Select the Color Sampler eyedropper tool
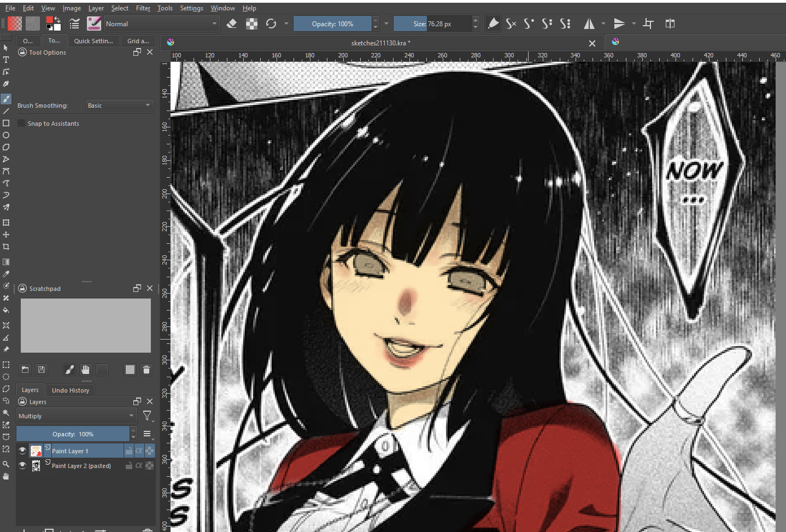The width and height of the screenshot is (786, 532). point(6,274)
